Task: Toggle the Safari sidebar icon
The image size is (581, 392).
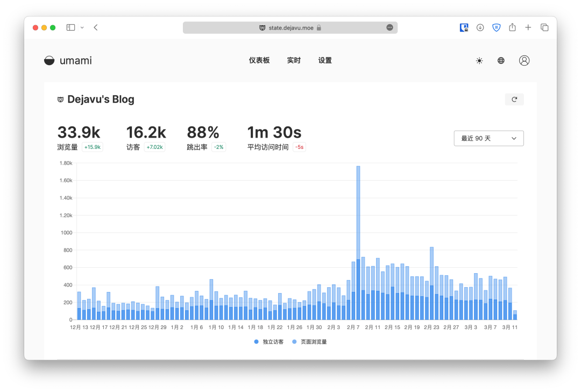Action: (71, 27)
